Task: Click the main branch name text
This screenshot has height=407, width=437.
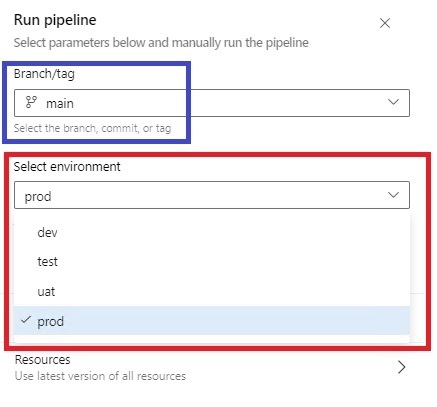Action: point(60,103)
